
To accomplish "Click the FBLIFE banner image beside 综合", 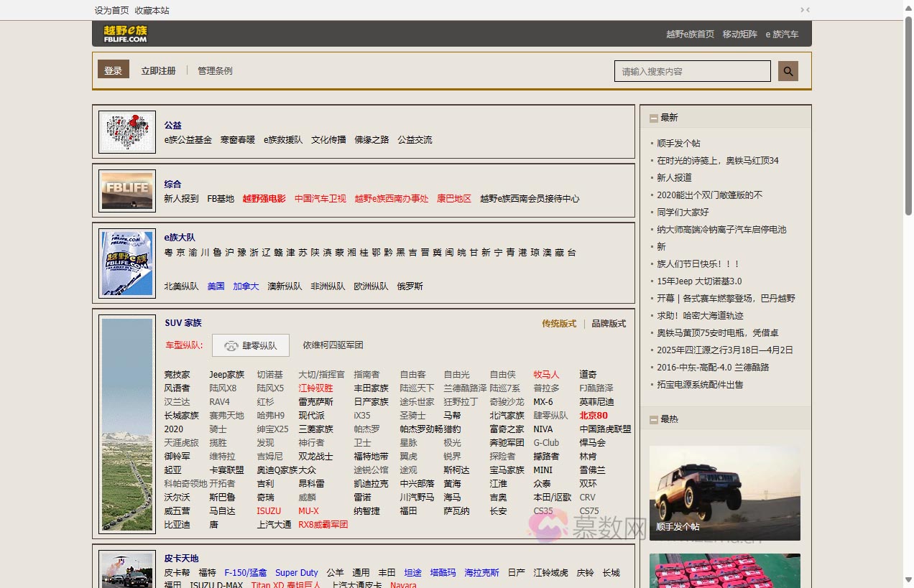I will pyautogui.click(x=126, y=190).
